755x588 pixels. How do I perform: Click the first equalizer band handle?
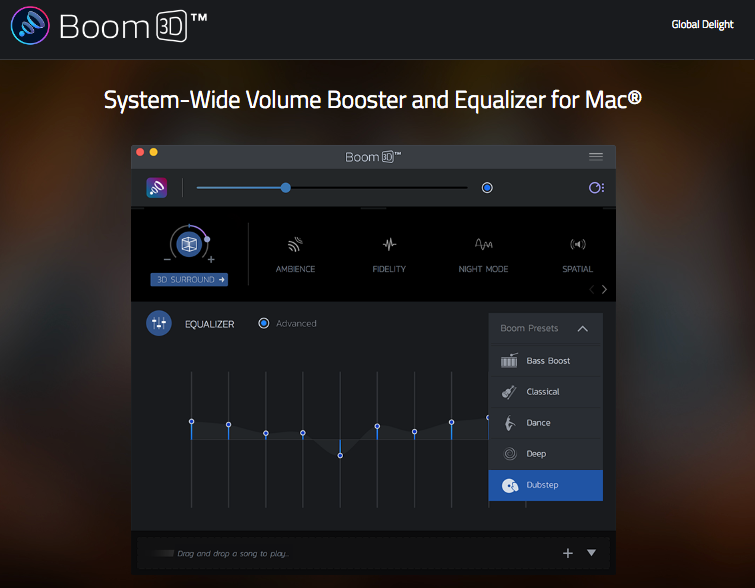tap(192, 421)
